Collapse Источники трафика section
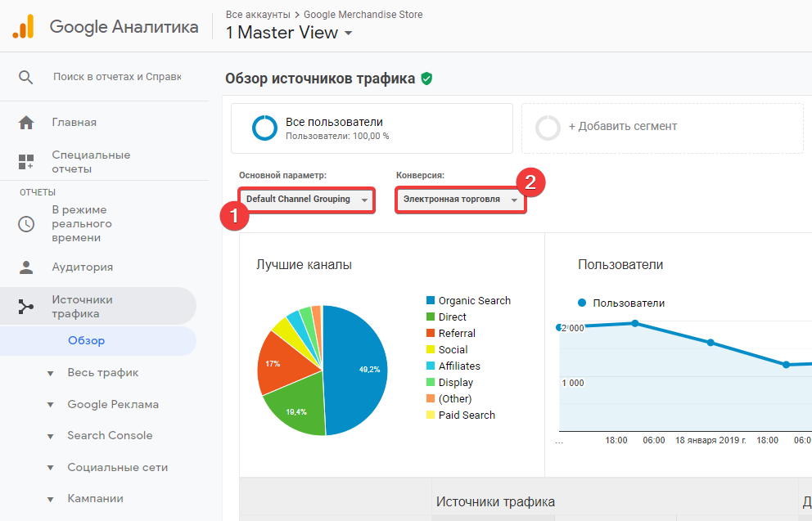Viewport: 812px width, 521px height. click(x=98, y=306)
